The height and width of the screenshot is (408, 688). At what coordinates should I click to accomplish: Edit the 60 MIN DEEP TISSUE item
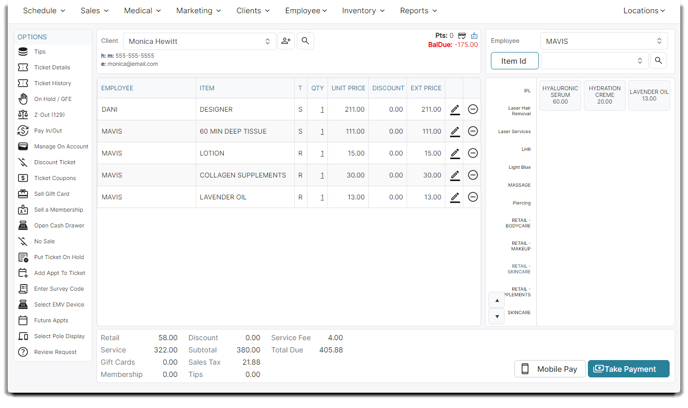[455, 132]
